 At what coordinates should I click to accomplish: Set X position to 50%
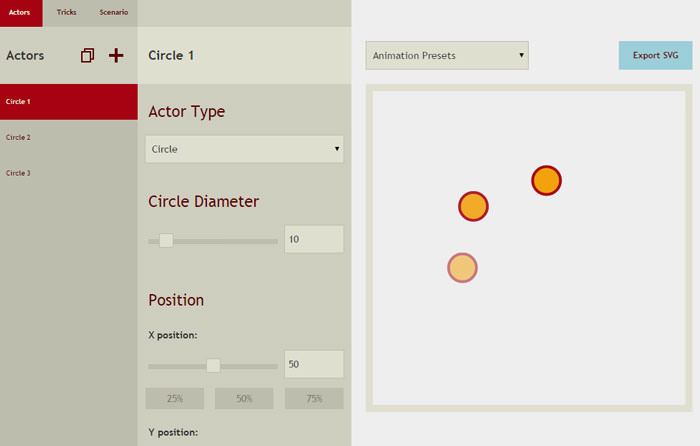pyautogui.click(x=244, y=399)
